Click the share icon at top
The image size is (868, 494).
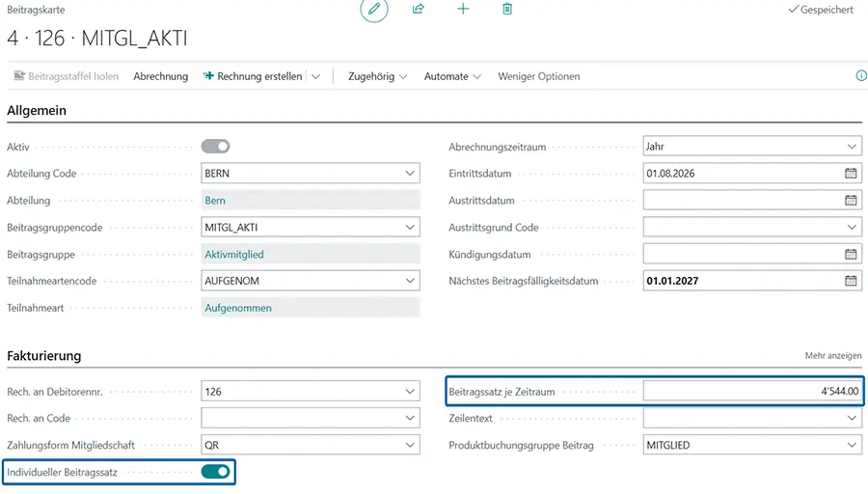pyautogui.click(x=419, y=9)
